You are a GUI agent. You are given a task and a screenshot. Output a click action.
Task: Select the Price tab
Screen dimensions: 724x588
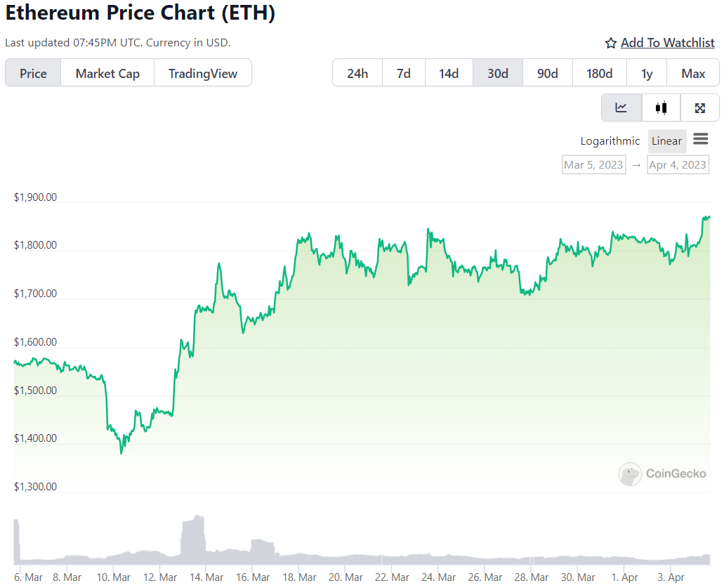(x=33, y=73)
